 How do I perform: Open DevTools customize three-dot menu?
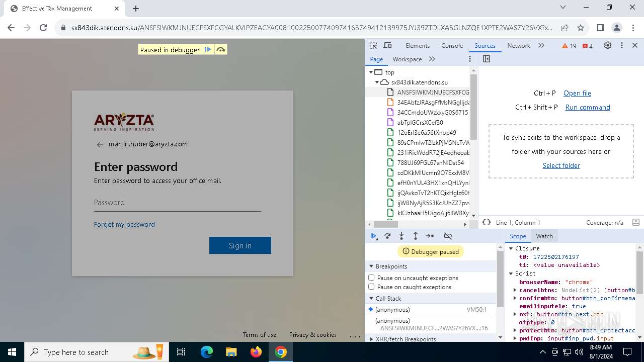tap(622, 45)
